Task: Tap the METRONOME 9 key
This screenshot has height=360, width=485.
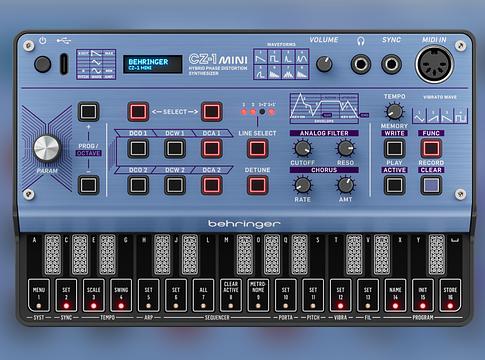Action: click(x=258, y=295)
